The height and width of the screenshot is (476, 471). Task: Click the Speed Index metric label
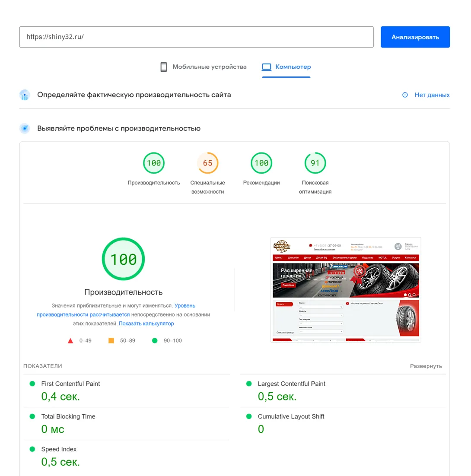pos(59,449)
